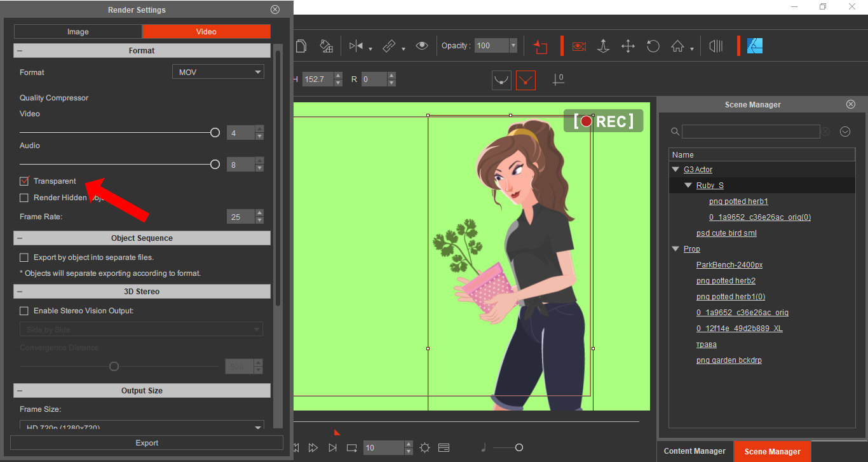Select the трава item in Prop list

[707, 344]
